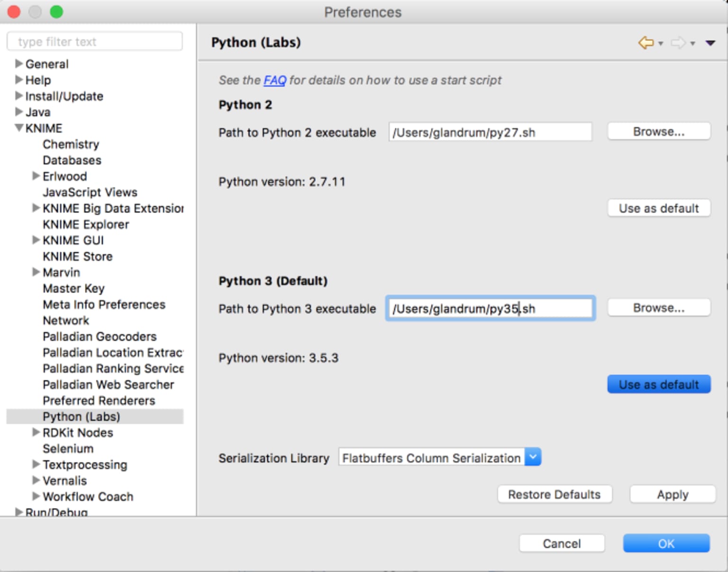Click Restore Defaults button
This screenshot has height=572, width=728.
click(x=555, y=494)
